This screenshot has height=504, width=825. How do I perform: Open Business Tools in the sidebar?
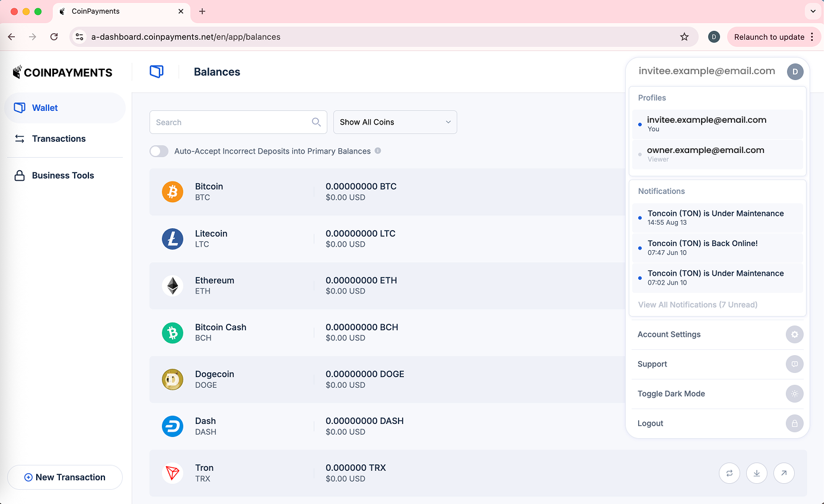(x=63, y=176)
